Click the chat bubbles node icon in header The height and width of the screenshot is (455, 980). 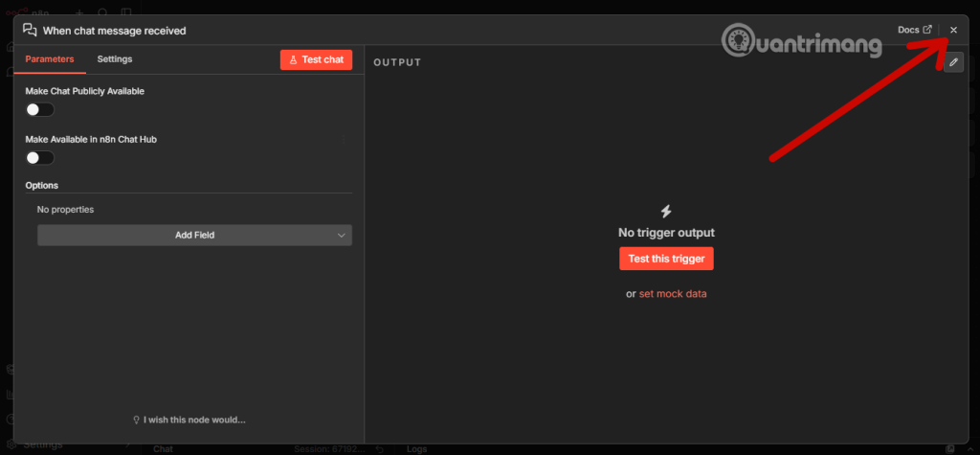pos(30,30)
